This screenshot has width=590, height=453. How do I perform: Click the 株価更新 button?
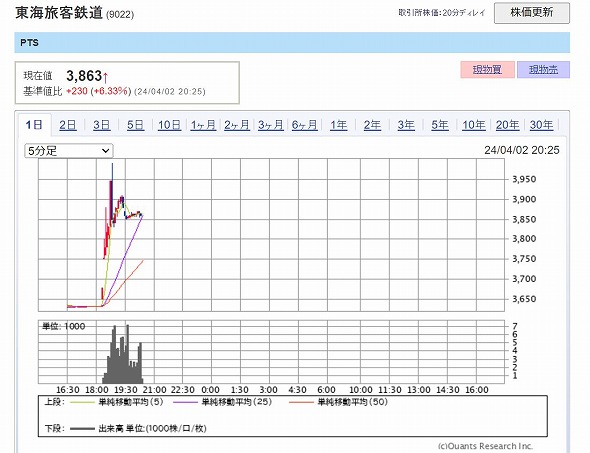(x=531, y=13)
